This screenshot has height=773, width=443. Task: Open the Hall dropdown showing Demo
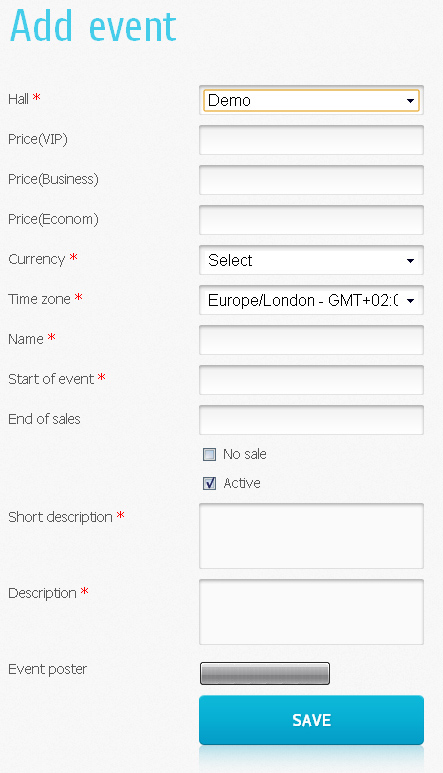[311, 100]
